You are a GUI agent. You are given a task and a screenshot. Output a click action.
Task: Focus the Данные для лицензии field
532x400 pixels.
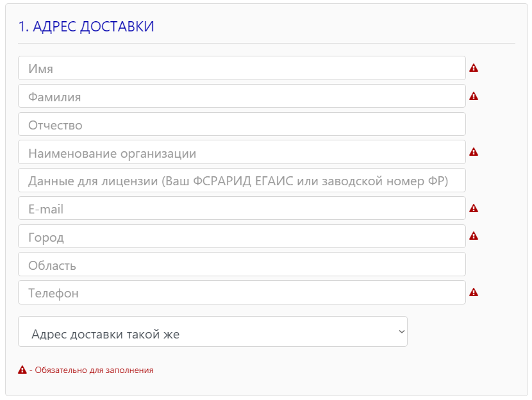pyautogui.click(x=242, y=181)
